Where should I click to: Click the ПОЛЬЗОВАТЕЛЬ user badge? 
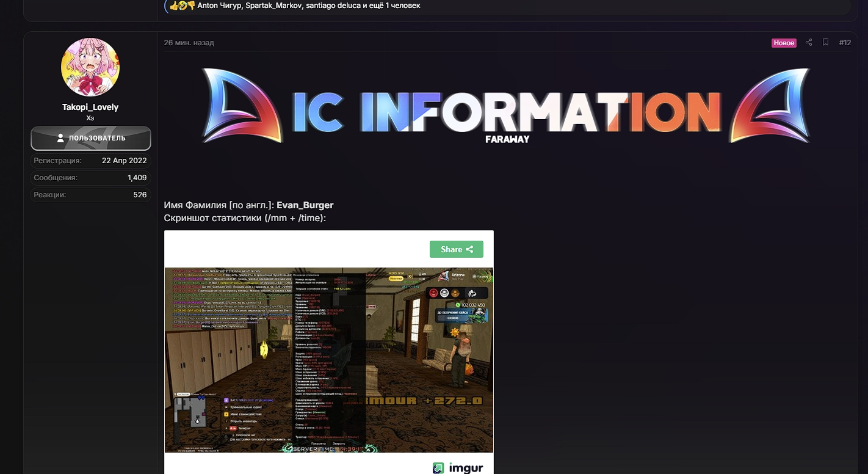point(91,138)
